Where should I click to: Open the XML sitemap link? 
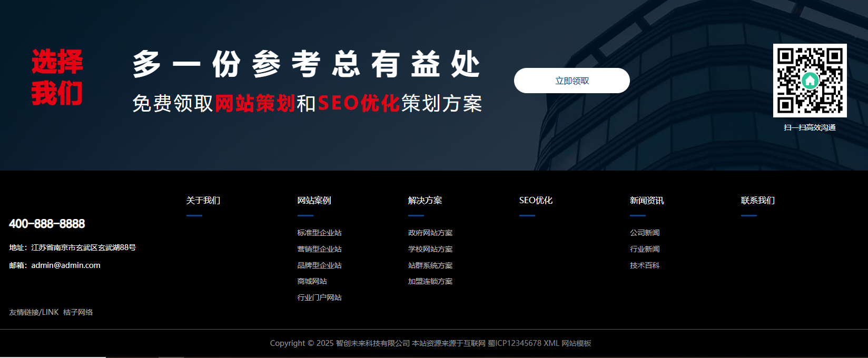click(551, 343)
